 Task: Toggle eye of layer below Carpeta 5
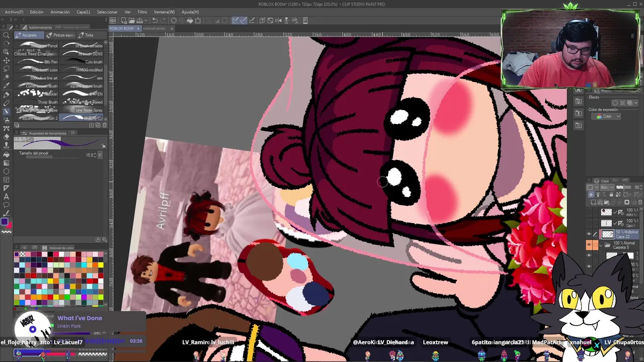tap(589, 255)
